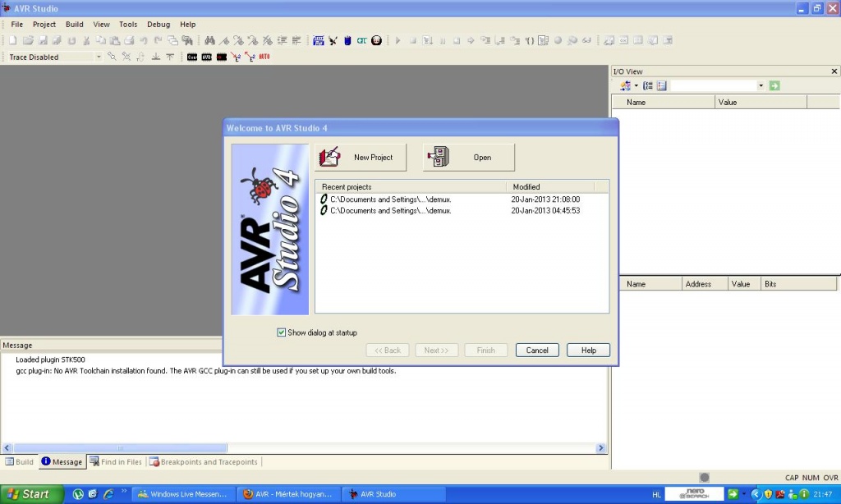The image size is (841, 504).
Task: Click the red AUTO toolbar icon
Action: tap(264, 57)
